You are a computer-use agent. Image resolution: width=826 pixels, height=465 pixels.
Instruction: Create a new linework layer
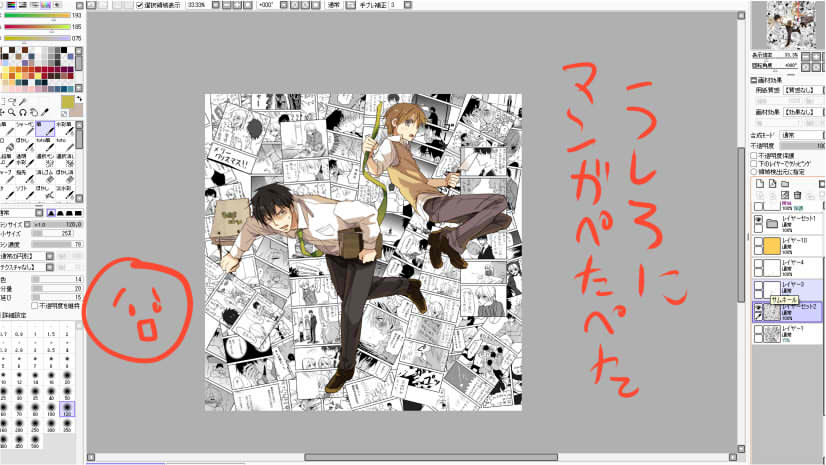pos(772,184)
